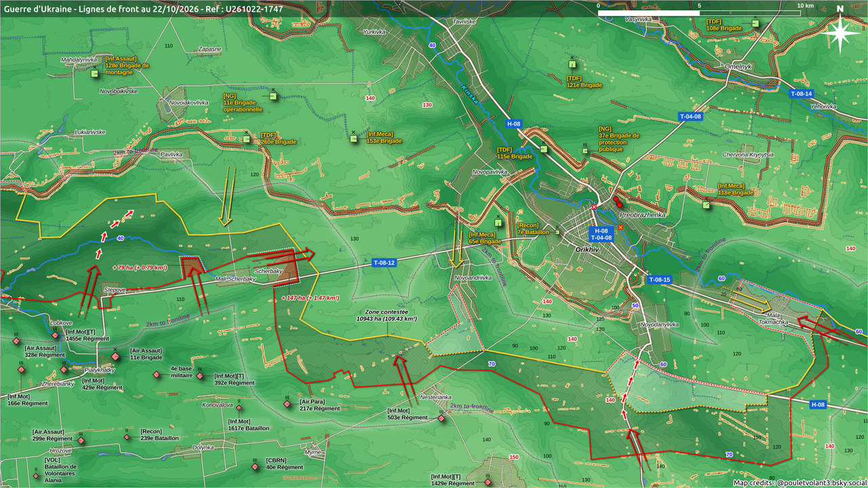Click the map title with reference U261022-1747
The height and width of the screenshot is (488, 868).
pyautogui.click(x=144, y=8)
